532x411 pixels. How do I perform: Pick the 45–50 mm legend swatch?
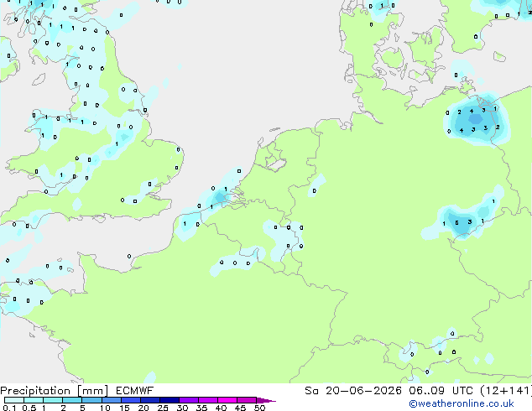[247, 400]
